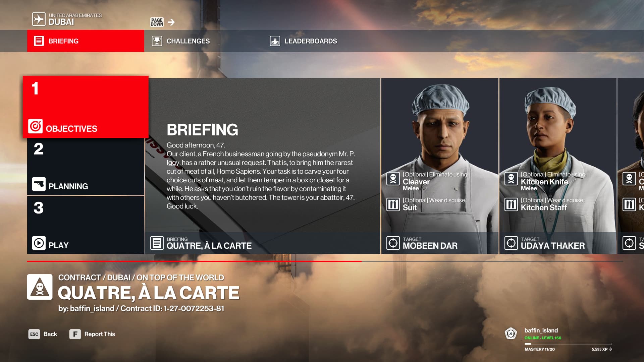Click the red horizontal scroll progress bar
This screenshot has height=362, width=644.
pyautogui.click(x=194, y=261)
